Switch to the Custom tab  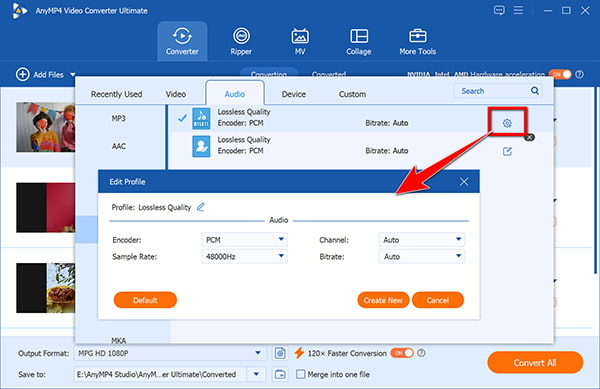[352, 94]
